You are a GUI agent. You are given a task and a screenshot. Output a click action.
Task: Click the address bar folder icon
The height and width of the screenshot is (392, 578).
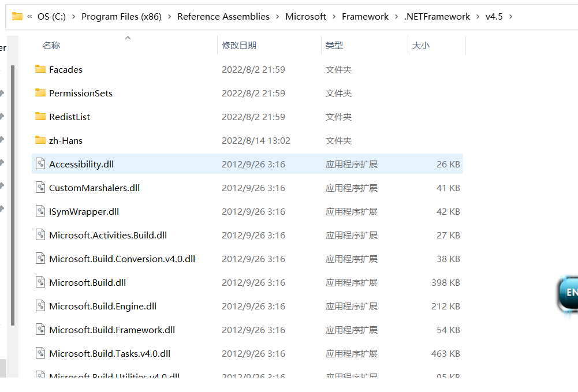pos(17,16)
